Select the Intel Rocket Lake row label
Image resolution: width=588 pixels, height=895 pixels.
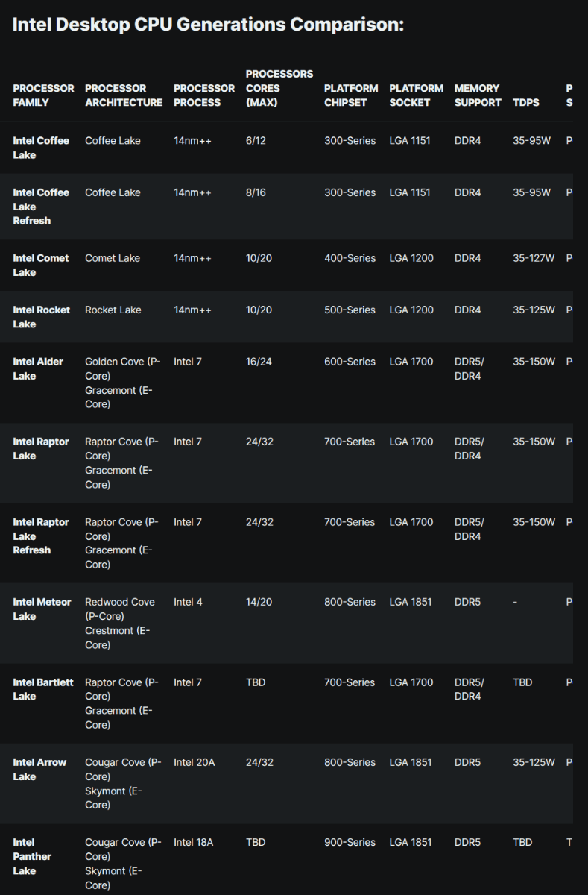coord(41,316)
